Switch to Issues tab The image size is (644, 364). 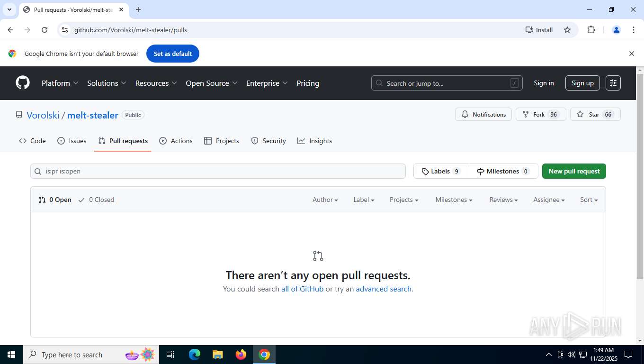(x=72, y=141)
